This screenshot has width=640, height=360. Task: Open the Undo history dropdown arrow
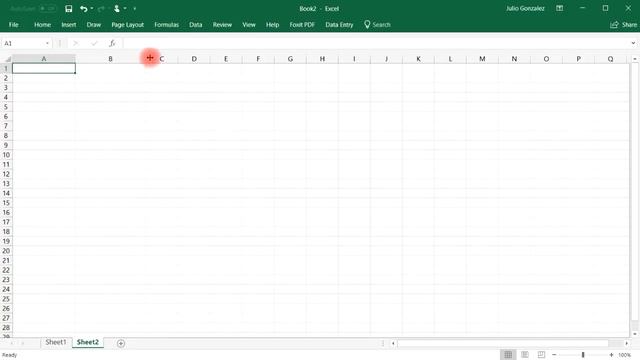[x=92, y=9]
